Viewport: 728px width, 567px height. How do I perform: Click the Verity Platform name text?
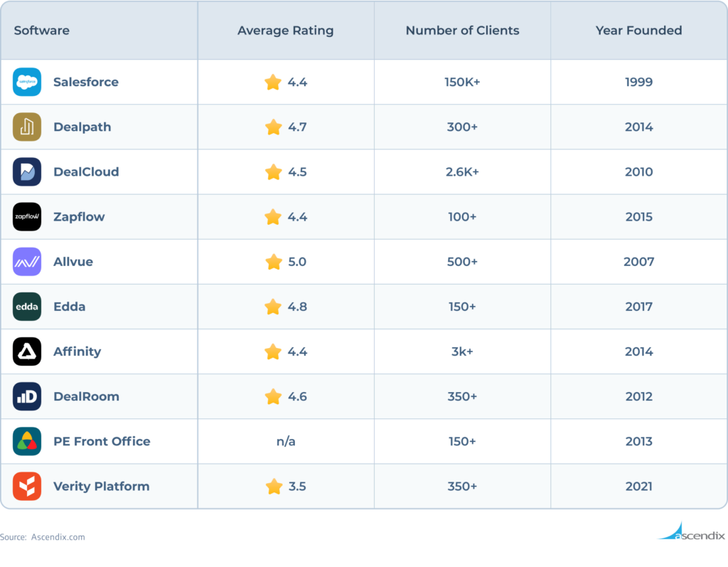coord(101,487)
